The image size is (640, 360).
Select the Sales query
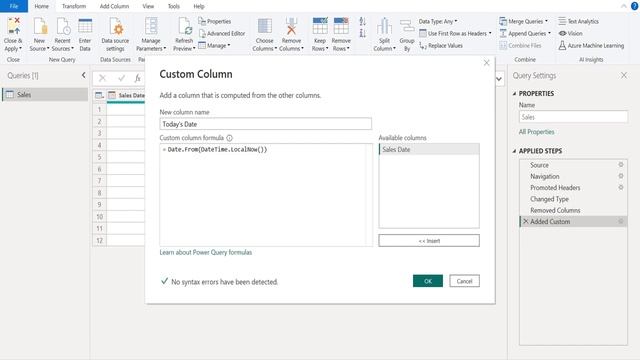click(x=45, y=94)
